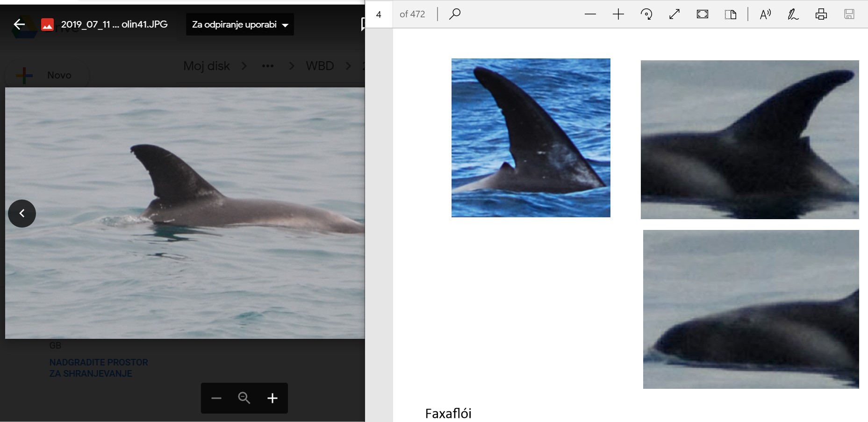This screenshot has height=422, width=868.
Task: Zoom out the image preview with minus
Action: [216, 398]
